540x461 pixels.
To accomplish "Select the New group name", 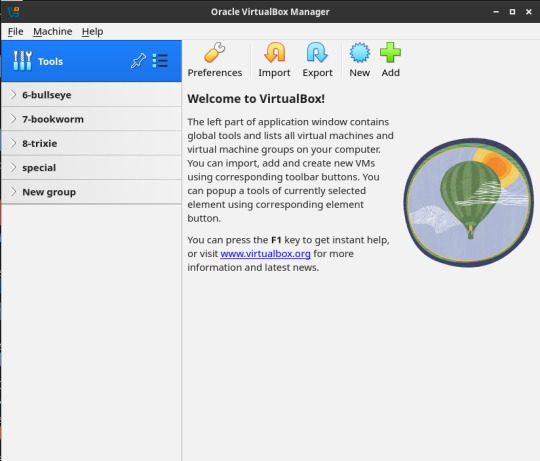I will tap(49, 192).
